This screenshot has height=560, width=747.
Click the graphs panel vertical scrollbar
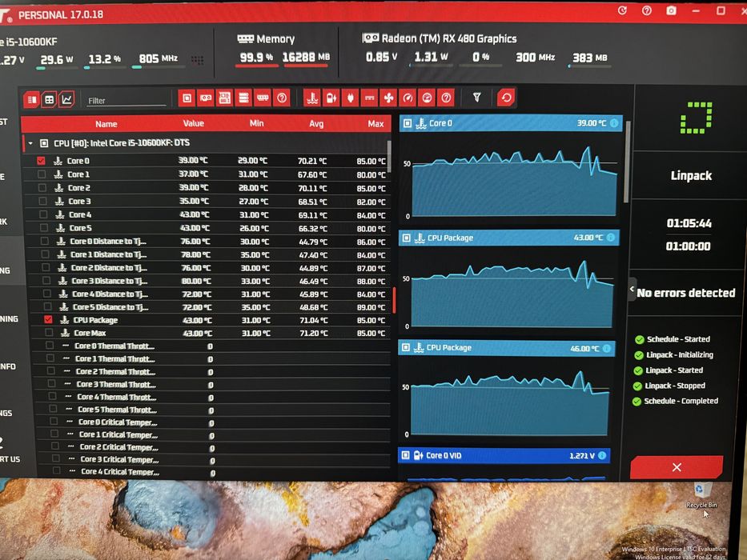coord(626,162)
